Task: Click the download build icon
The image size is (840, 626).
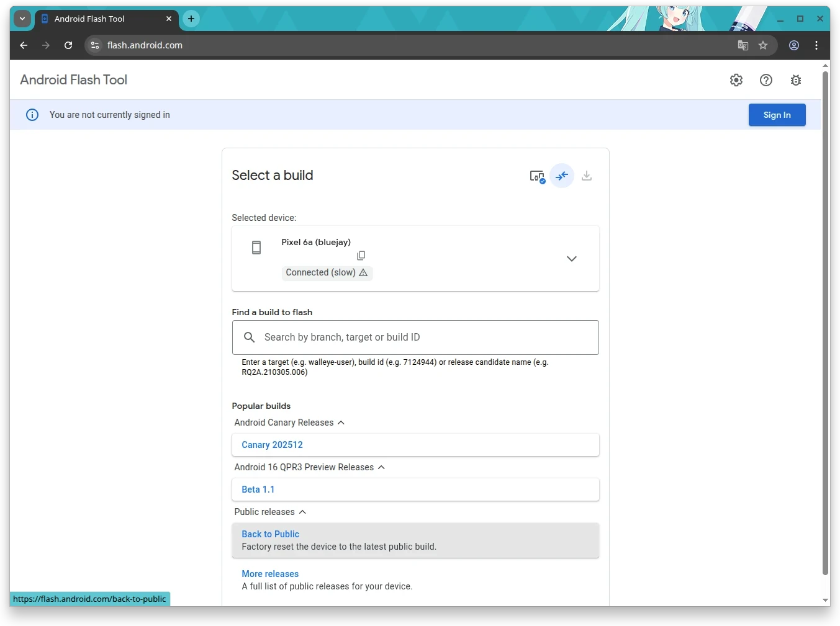Action: [x=586, y=176]
